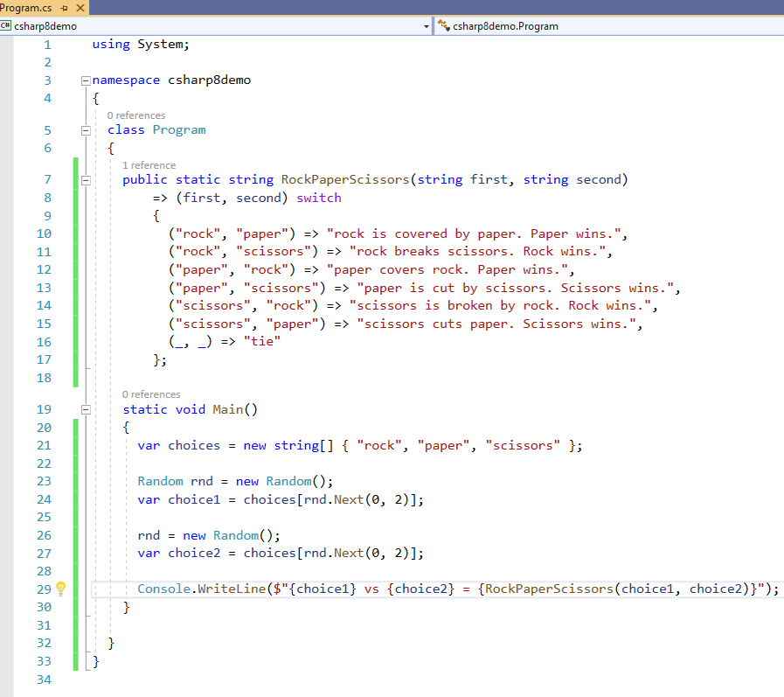Click line number 10 in the margin

[x=44, y=233]
